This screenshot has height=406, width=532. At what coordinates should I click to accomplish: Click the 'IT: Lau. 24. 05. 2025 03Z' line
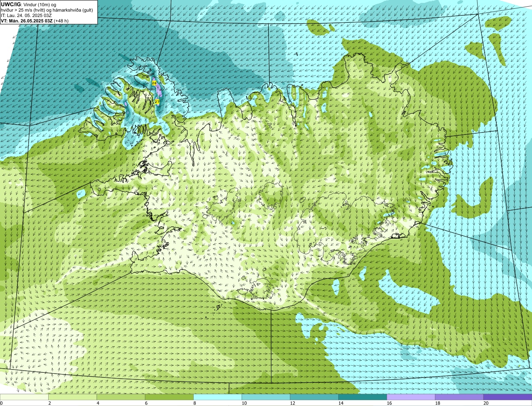pyautogui.click(x=26, y=15)
